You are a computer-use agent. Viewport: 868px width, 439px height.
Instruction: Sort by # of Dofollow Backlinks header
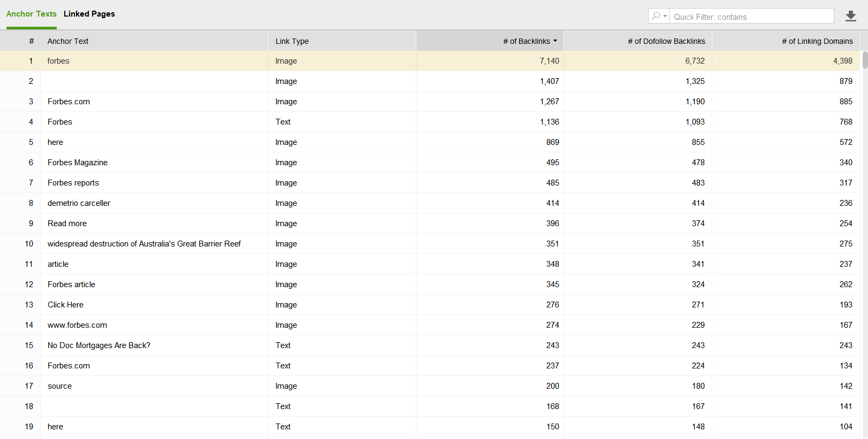666,41
